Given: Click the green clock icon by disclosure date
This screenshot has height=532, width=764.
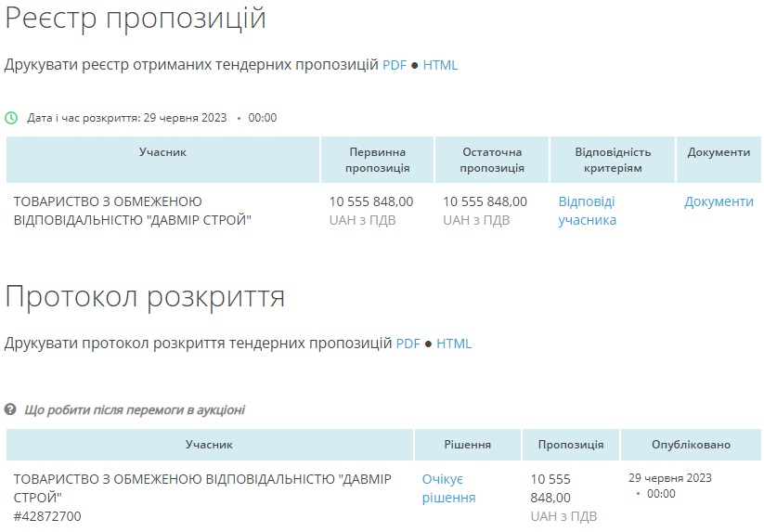Looking at the screenshot, I should (x=11, y=118).
